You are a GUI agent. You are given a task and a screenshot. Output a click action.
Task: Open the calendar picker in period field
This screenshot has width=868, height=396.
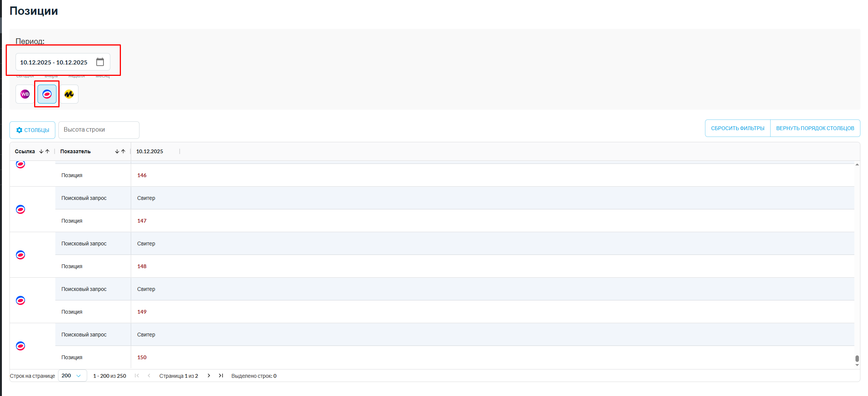click(100, 62)
